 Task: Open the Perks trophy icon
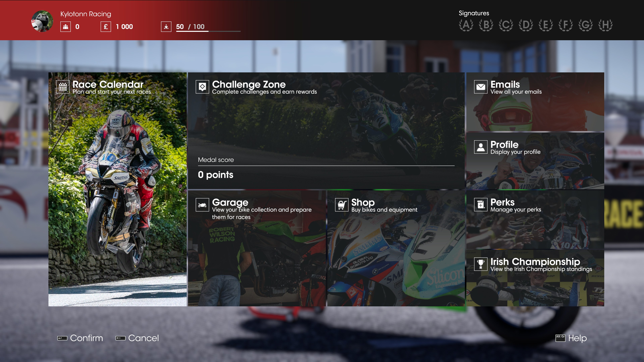tap(481, 204)
